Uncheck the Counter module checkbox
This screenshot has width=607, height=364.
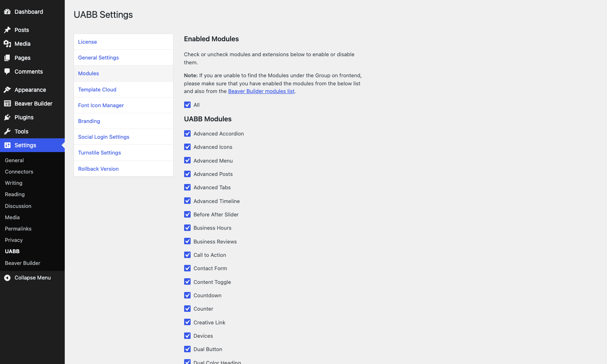(187, 309)
